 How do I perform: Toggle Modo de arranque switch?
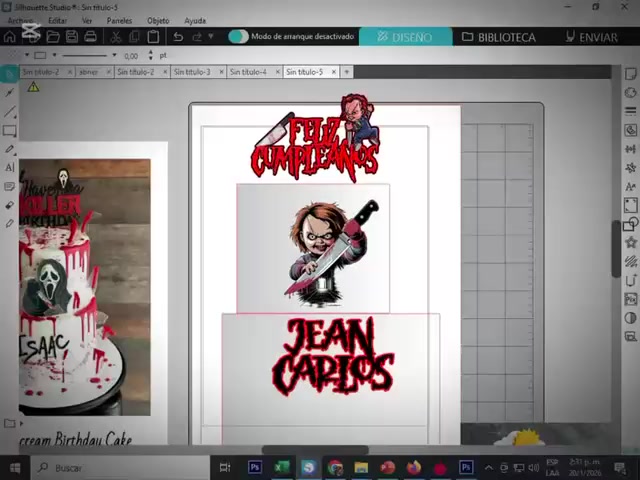[238, 37]
